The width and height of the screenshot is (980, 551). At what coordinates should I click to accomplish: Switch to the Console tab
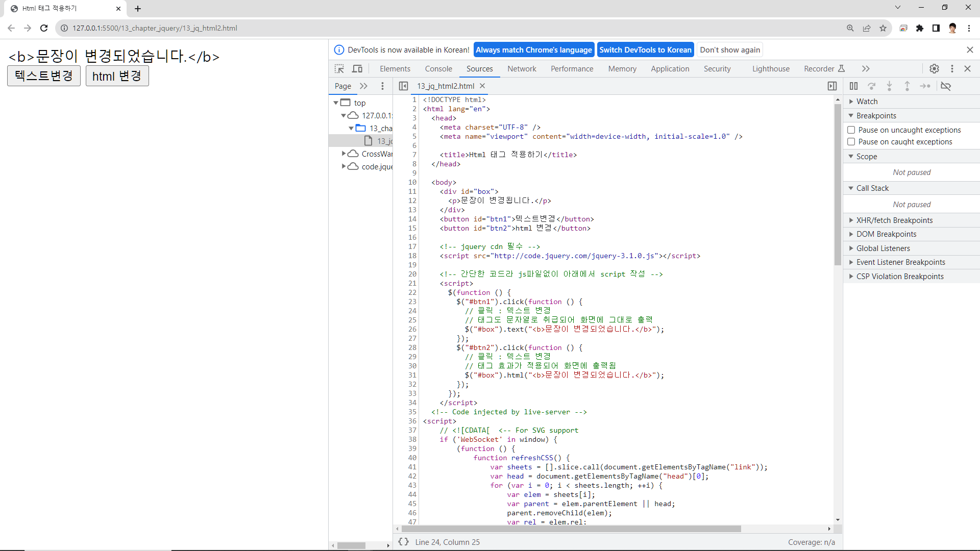pyautogui.click(x=438, y=69)
